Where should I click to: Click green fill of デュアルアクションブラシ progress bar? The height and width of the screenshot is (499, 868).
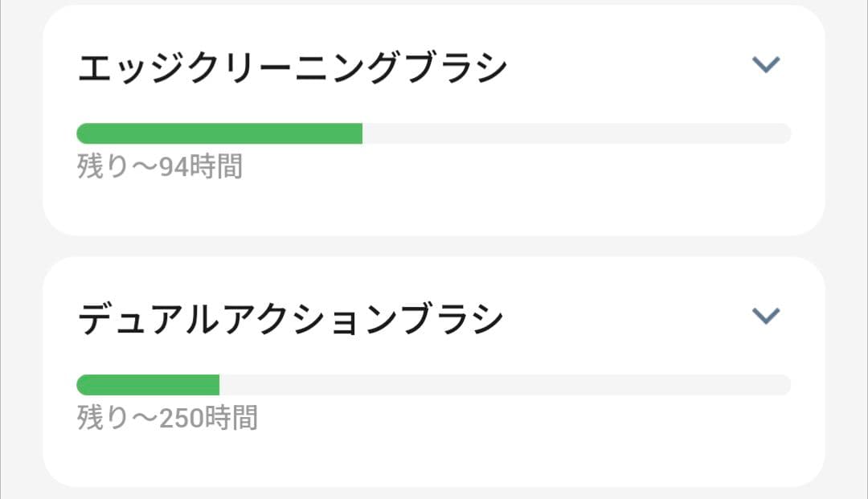[x=148, y=385]
